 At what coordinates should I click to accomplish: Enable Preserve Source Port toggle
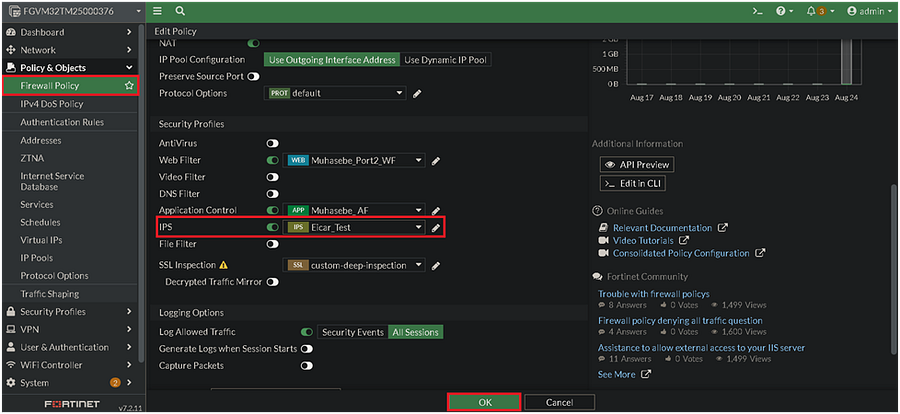(x=253, y=76)
